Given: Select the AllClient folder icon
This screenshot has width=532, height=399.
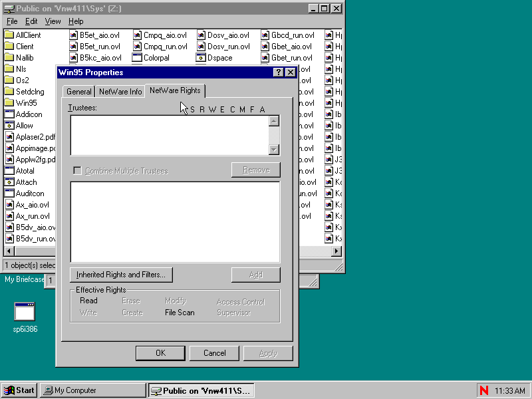Looking at the screenshot, I should tap(9, 35).
